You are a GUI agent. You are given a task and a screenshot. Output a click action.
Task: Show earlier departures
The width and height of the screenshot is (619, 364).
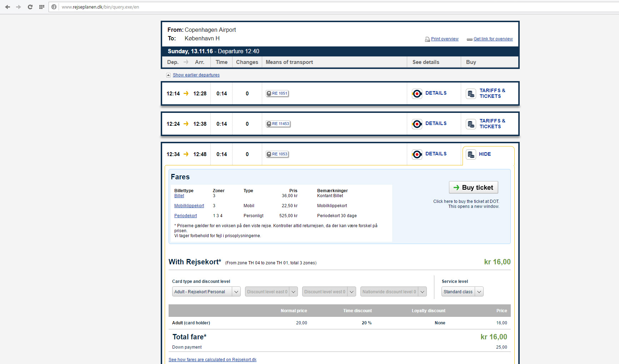pos(196,75)
